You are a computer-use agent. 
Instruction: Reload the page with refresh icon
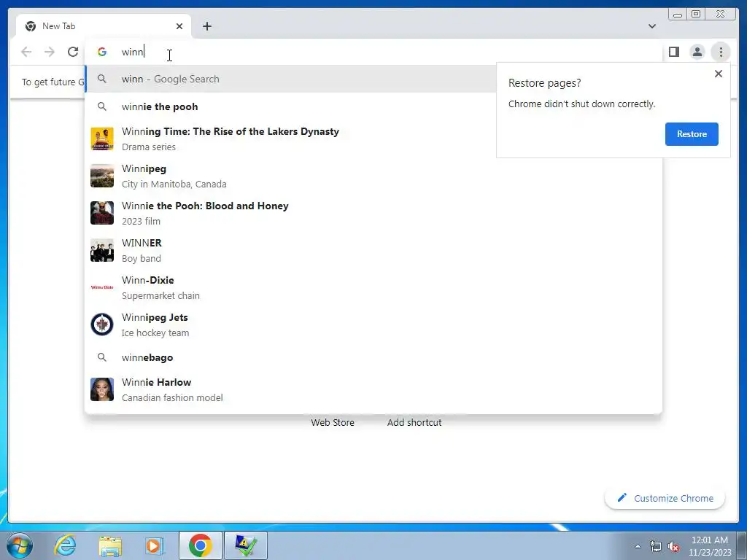tap(73, 52)
